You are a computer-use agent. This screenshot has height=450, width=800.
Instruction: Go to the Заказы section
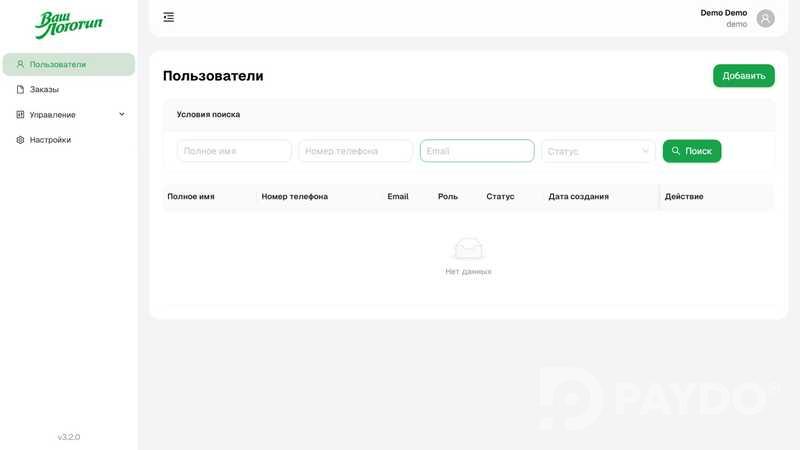[69, 89]
